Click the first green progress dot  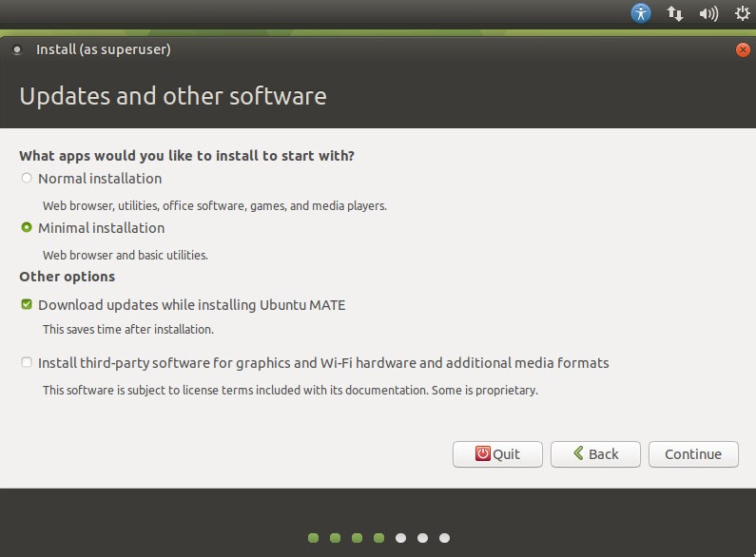[313, 538]
